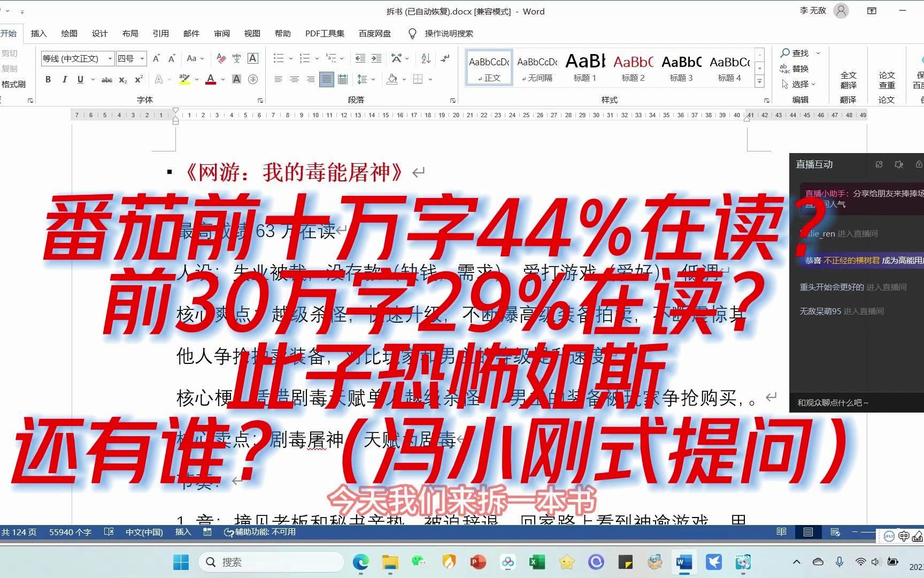Toggle show paragraph marks button
924x578 pixels.
445,58
